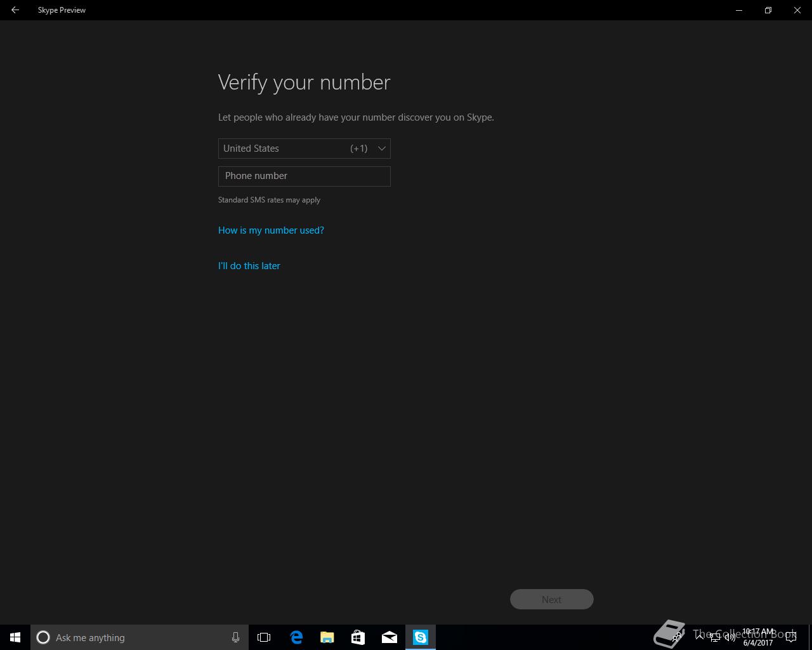Image resolution: width=812 pixels, height=650 pixels.
Task: Open the Action Center notifications icon
Action: pos(790,637)
